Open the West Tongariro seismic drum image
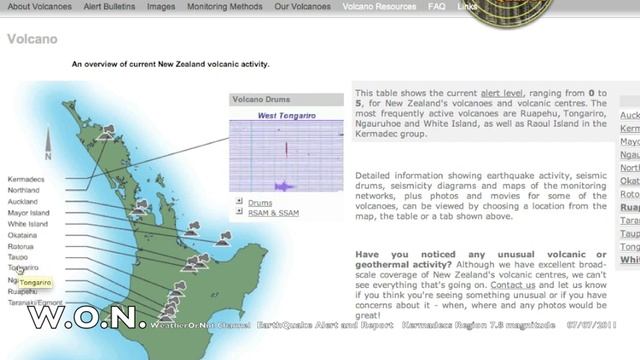The width and height of the screenshot is (640, 360). [x=286, y=156]
